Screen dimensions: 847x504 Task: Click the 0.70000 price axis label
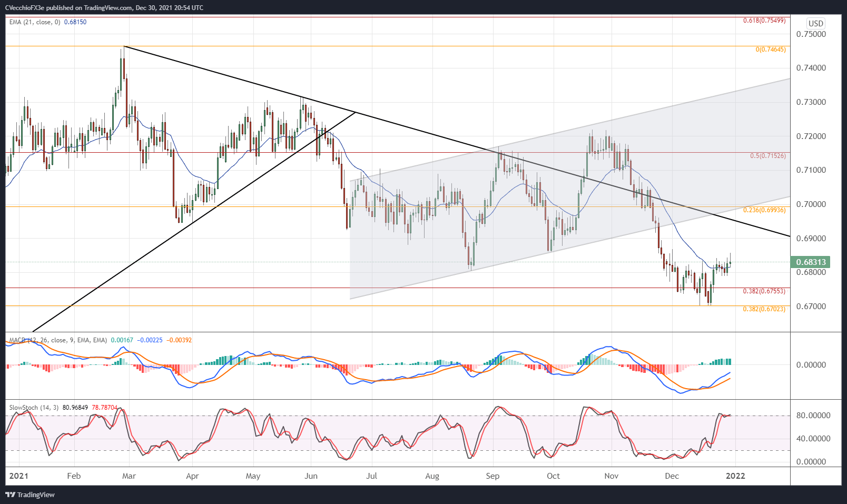tap(811, 204)
